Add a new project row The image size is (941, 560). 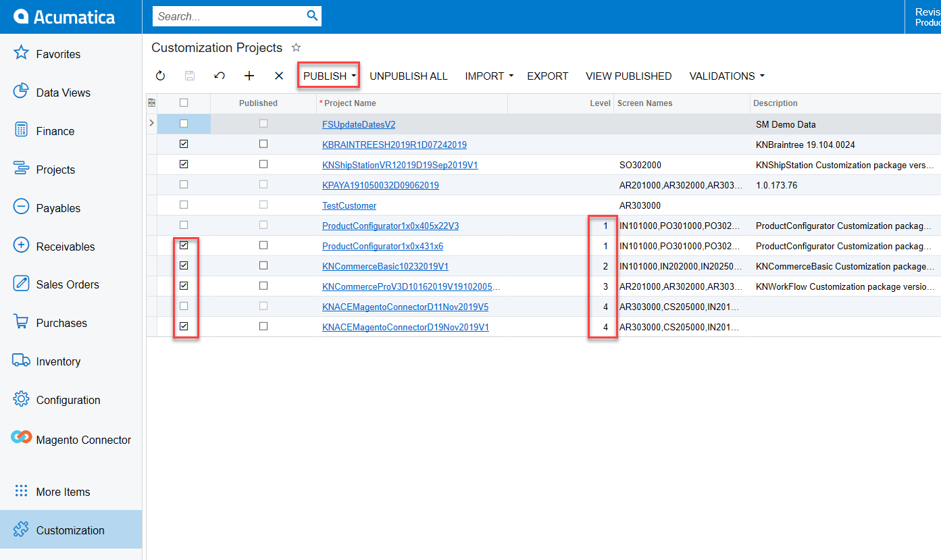click(249, 76)
